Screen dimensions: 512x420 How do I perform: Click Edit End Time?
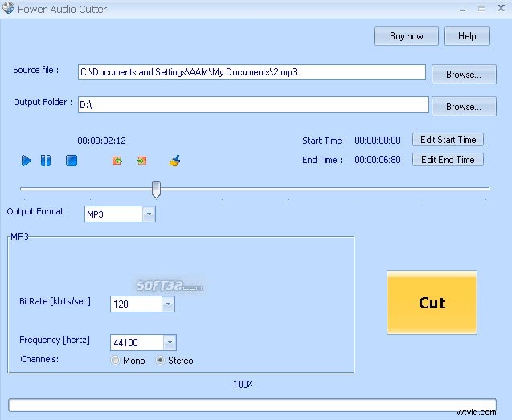(448, 160)
